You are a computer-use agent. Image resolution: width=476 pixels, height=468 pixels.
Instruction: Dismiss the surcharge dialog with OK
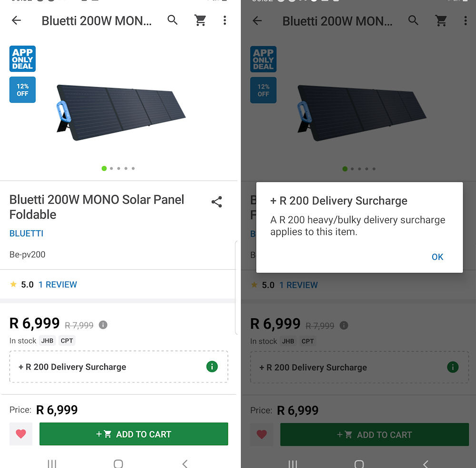437,257
